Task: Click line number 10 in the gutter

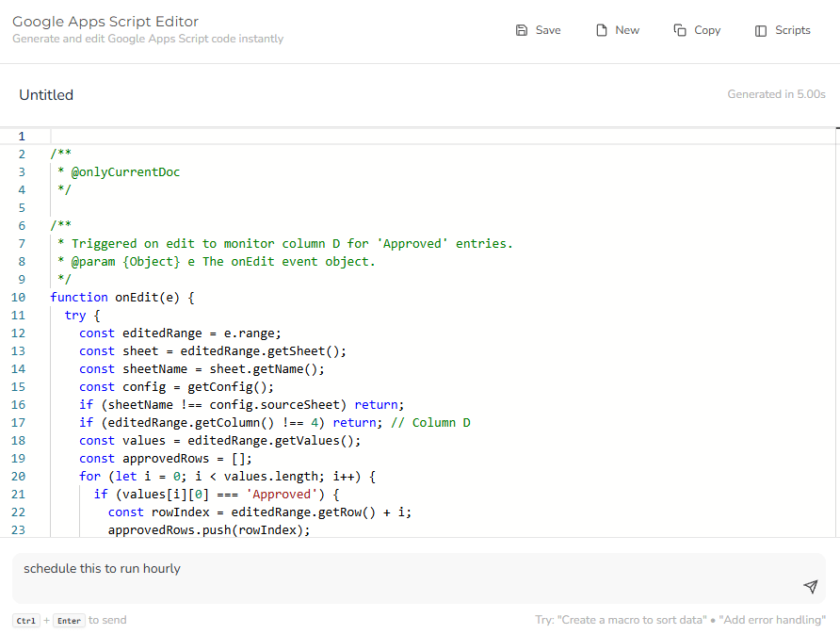Action: coord(18,297)
